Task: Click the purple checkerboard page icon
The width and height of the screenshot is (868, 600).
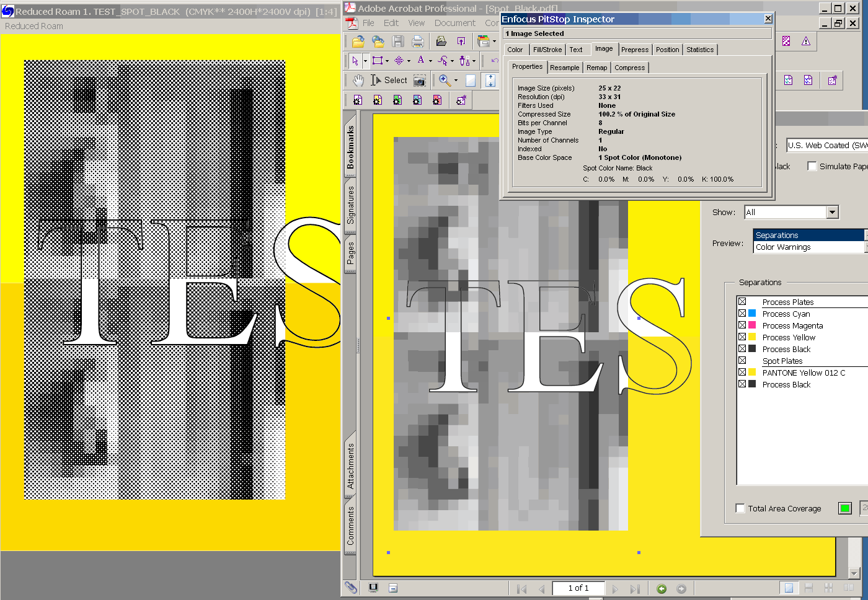Action: [786, 42]
